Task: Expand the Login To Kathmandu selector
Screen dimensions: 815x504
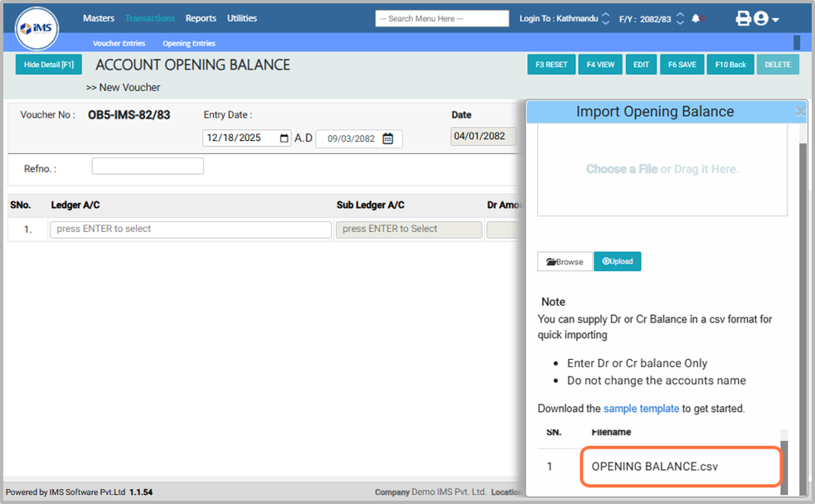Action: pos(605,18)
